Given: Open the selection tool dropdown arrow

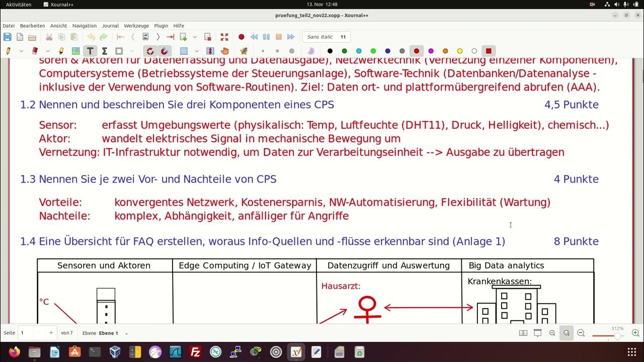Looking at the screenshot, I should pos(197,51).
